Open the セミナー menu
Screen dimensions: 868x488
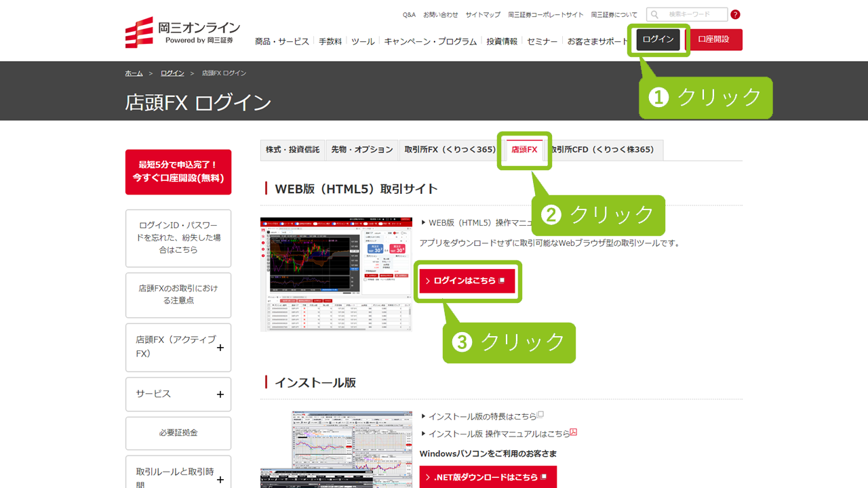[x=542, y=41]
